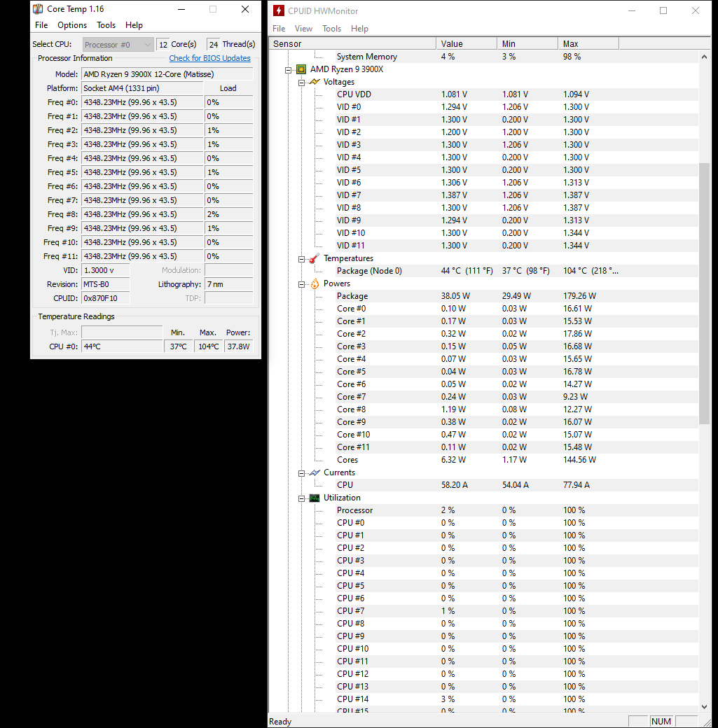Collapse the Utilization section
This screenshot has height=728, width=718.
[x=302, y=498]
